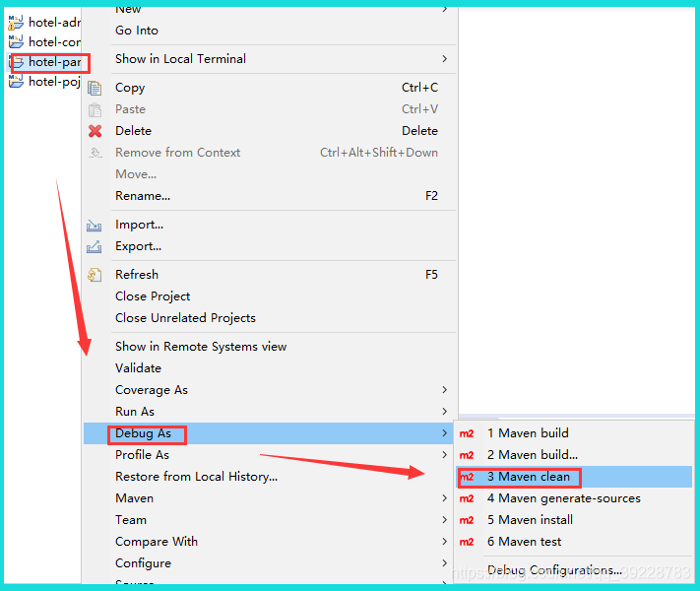Choose Rename... from the context menu
The image size is (700, 591).
(x=143, y=196)
